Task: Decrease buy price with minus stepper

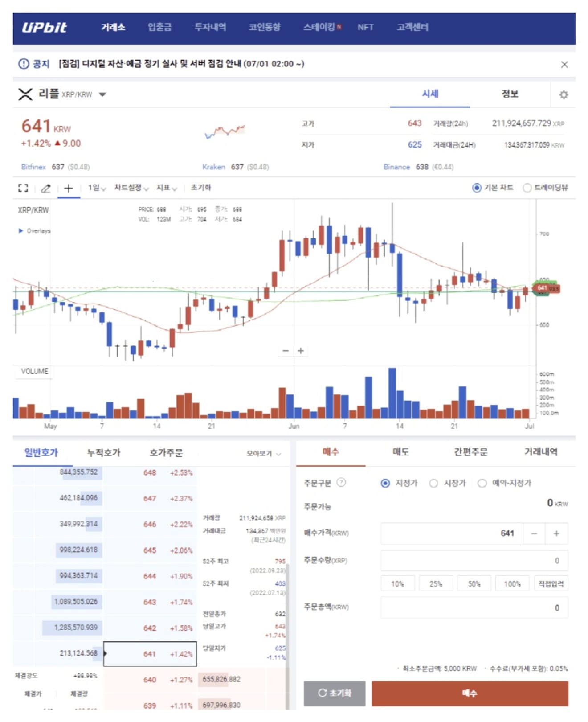Action: [x=534, y=533]
